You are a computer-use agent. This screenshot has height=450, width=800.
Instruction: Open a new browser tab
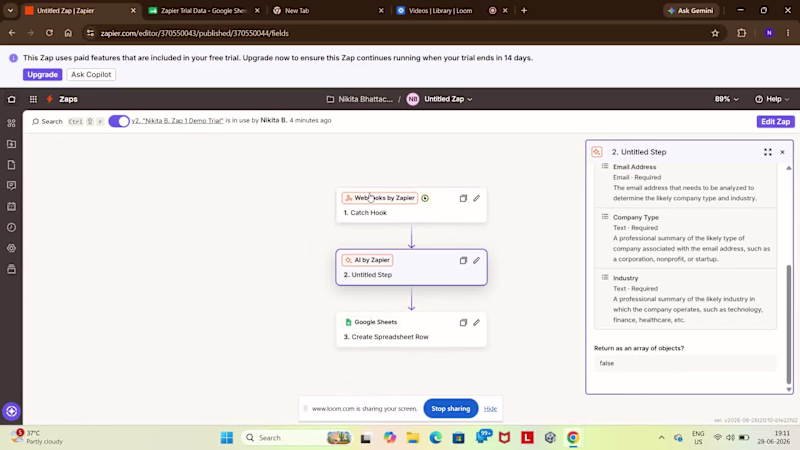[x=524, y=10]
